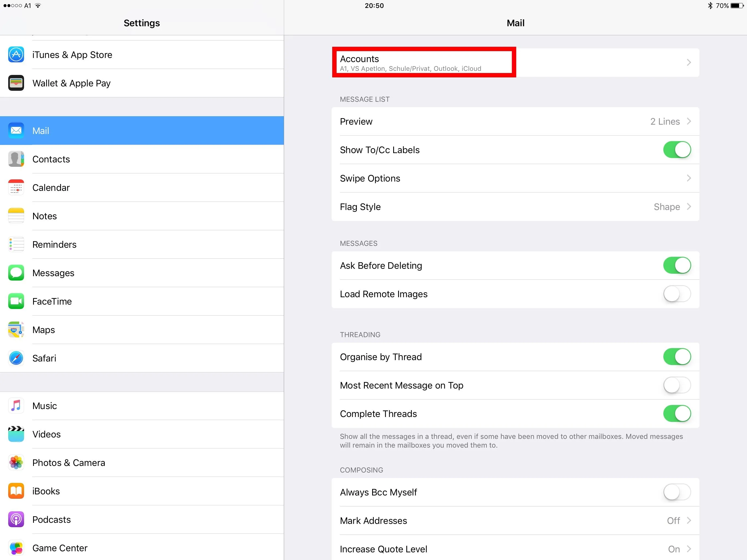The height and width of the screenshot is (560, 747).
Task: Open the Podcasts icon entry
Action: [16, 520]
